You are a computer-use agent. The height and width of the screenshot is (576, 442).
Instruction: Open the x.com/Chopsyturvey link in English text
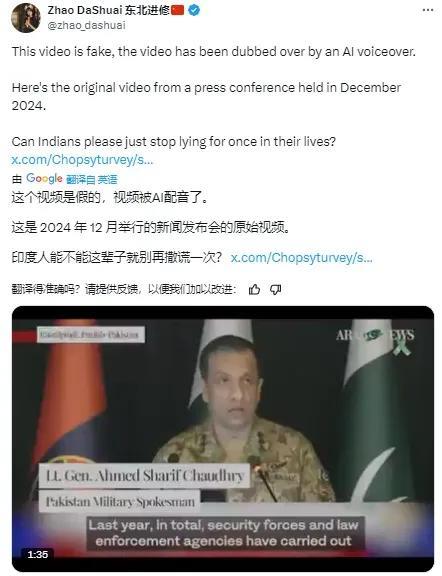tap(82, 160)
